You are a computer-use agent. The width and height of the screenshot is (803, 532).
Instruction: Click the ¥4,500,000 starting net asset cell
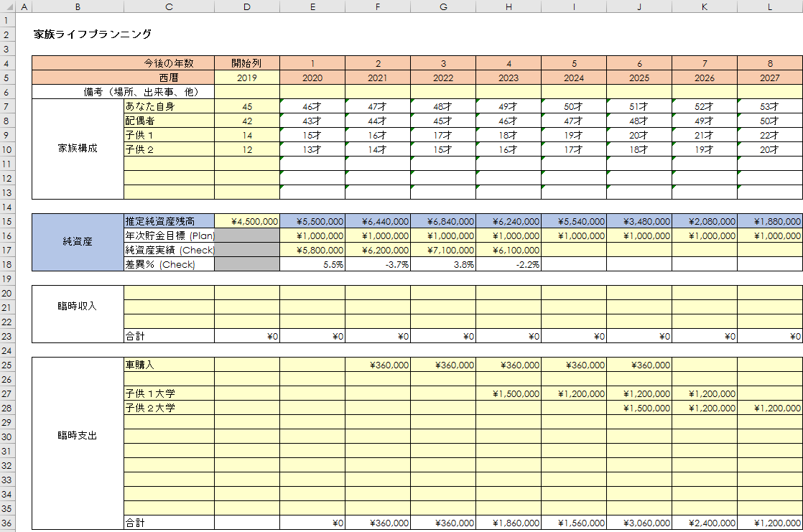point(247,221)
